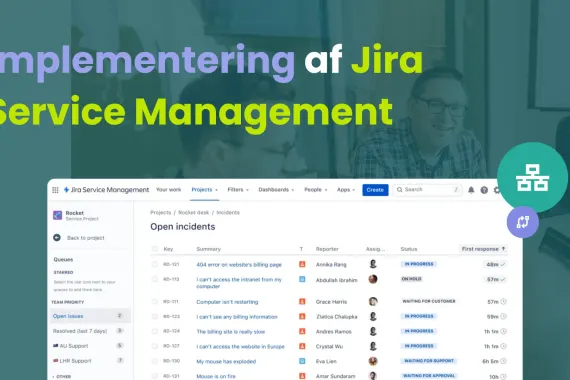This screenshot has width=570, height=380.
Task: Click the clock icon next to 57m waiting
Action: pyautogui.click(x=503, y=301)
